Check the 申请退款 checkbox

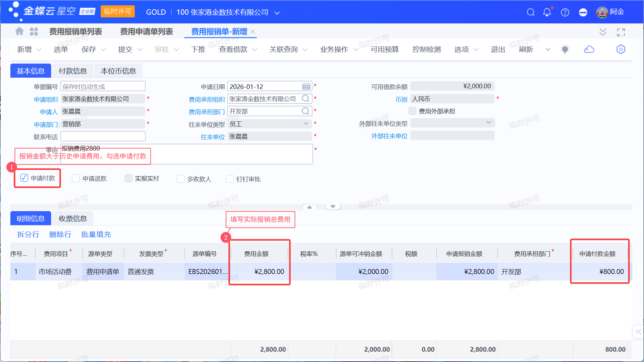click(76, 178)
